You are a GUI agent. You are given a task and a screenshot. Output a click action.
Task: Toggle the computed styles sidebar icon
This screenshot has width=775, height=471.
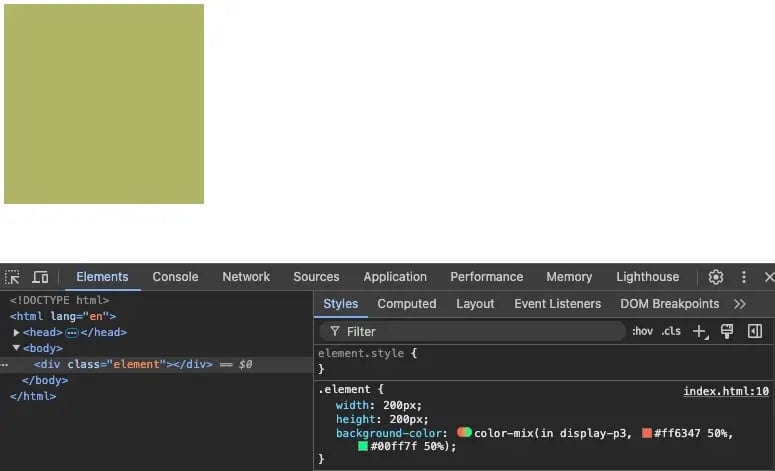(x=755, y=331)
